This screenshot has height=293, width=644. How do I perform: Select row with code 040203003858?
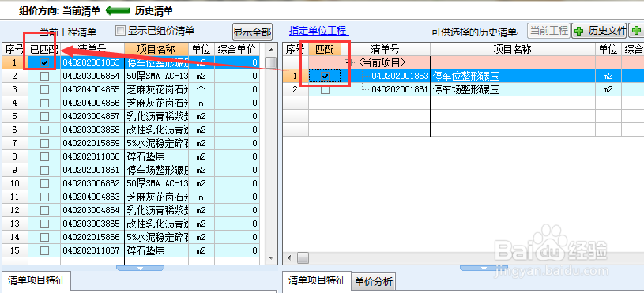[131, 130]
